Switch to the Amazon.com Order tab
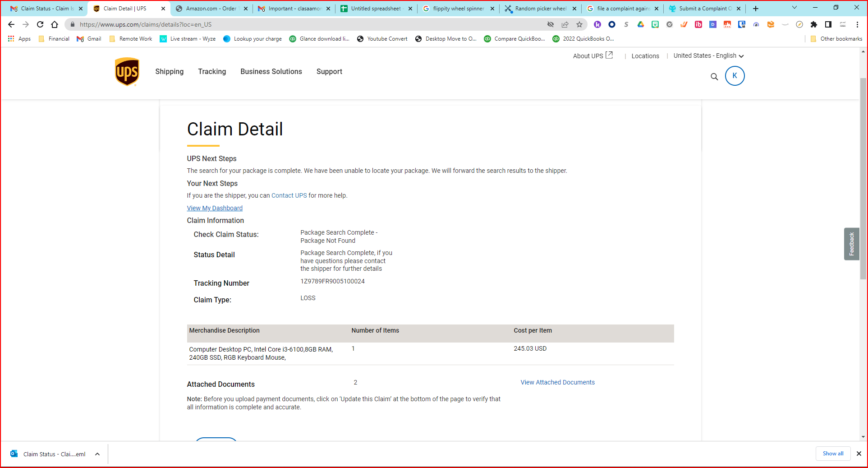Image resolution: width=868 pixels, height=468 pixels. tap(211, 9)
